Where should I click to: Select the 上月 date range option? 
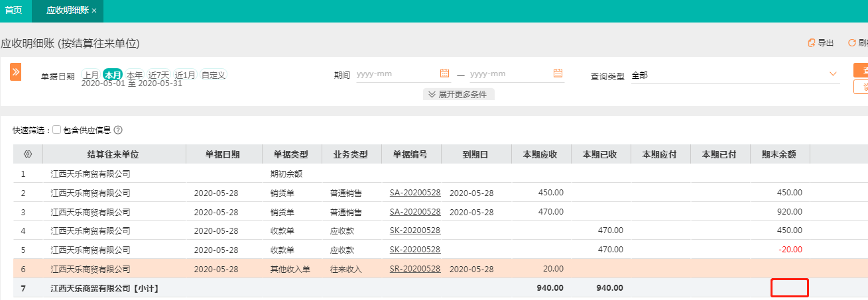(x=91, y=75)
